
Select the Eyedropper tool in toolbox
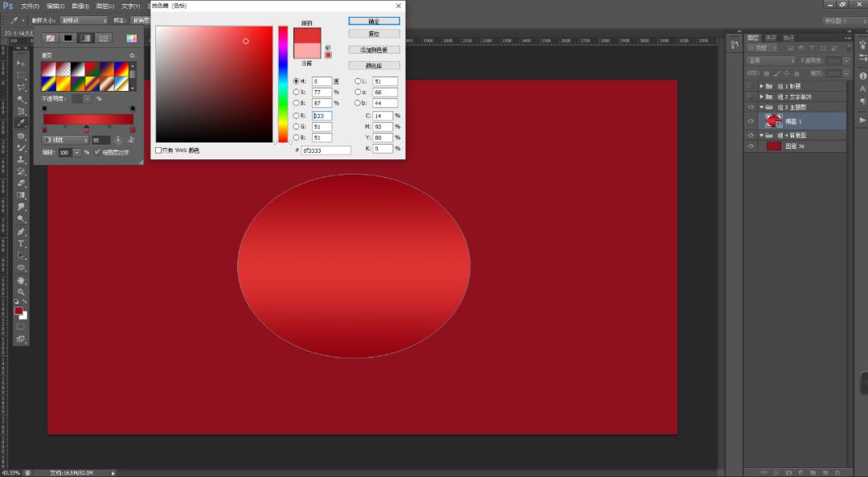click(21, 123)
